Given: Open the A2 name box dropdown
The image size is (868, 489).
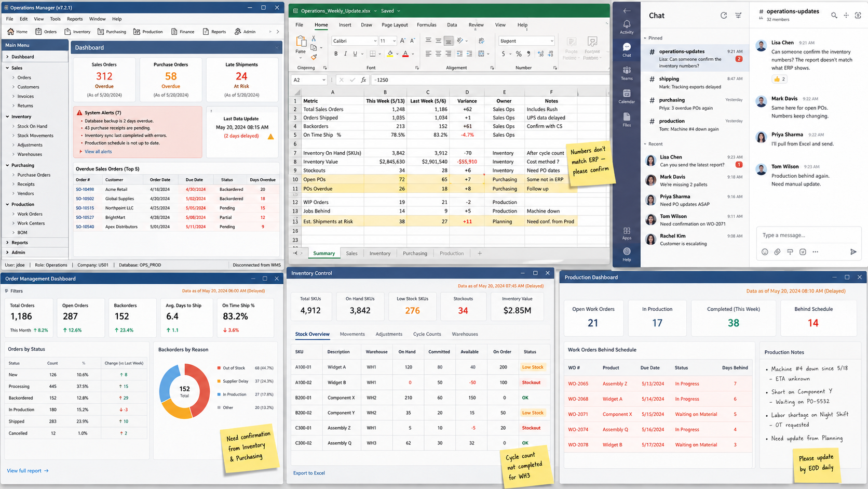Looking at the screenshot, I should pos(323,80).
